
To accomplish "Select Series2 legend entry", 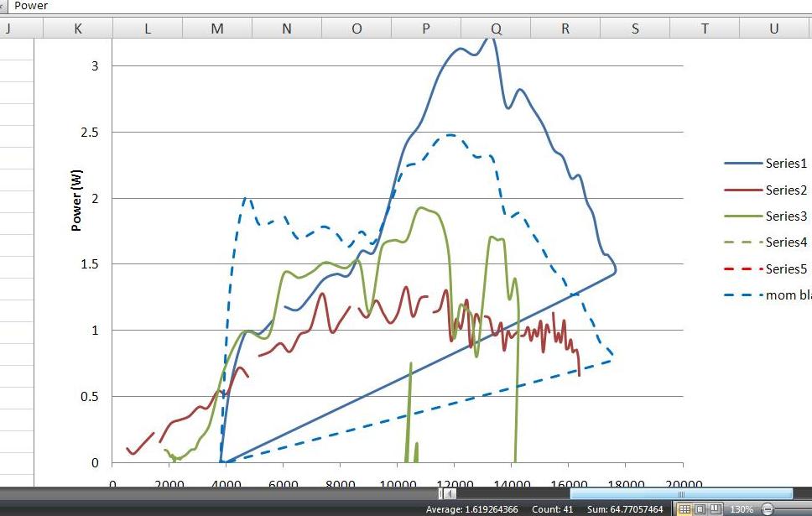I will (765, 190).
